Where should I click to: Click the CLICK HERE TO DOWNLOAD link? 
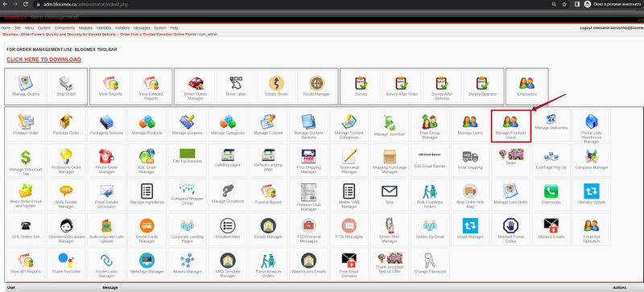point(43,60)
